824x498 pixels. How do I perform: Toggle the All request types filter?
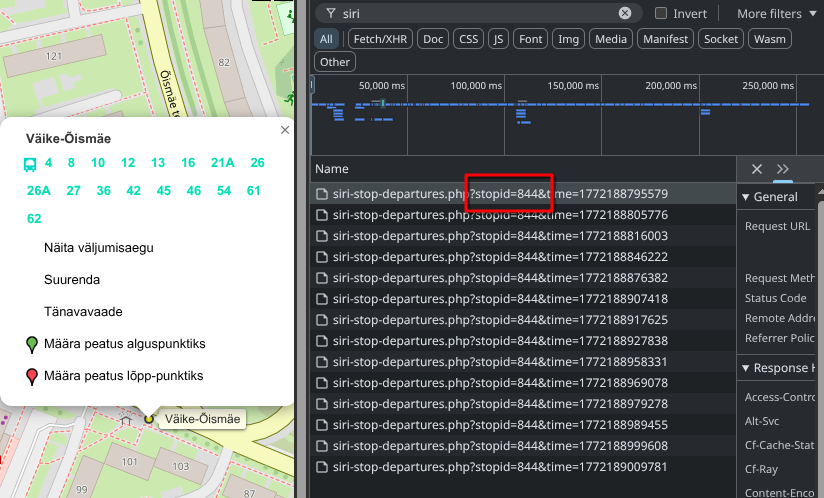[x=327, y=39]
